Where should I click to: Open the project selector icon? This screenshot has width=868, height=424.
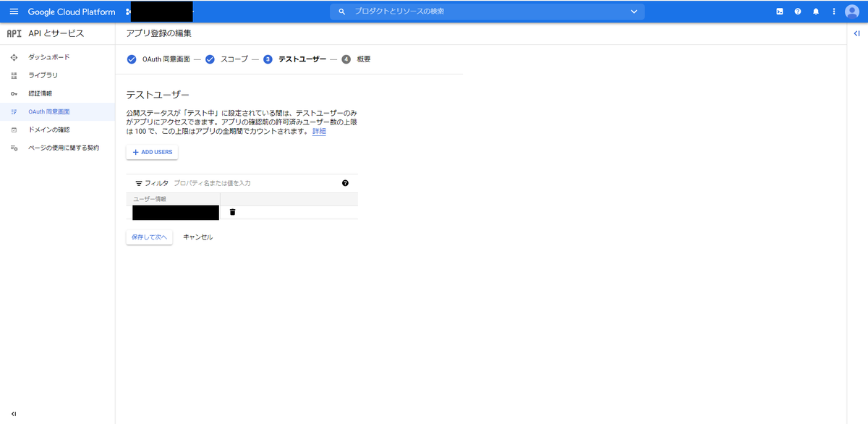click(128, 12)
